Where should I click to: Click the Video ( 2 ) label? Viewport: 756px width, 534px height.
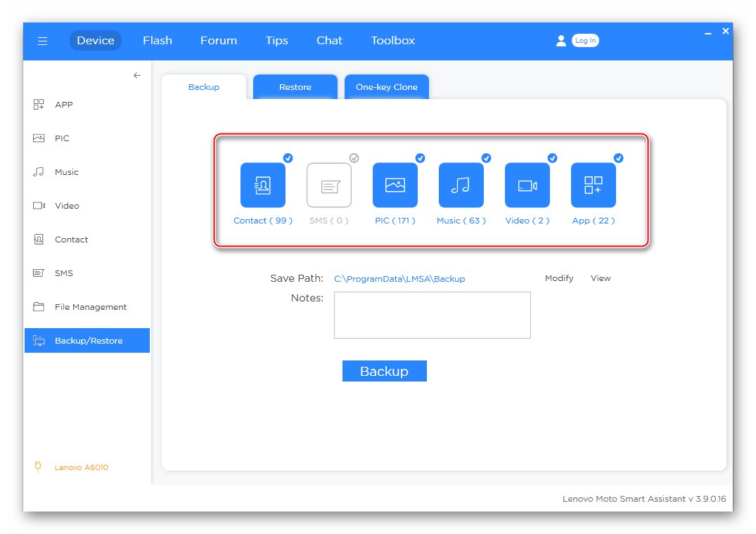click(527, 221)
